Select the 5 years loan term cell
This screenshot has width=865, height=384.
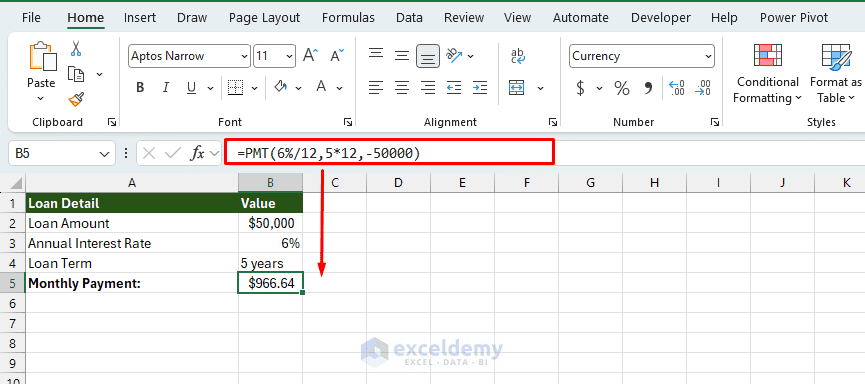[x=270, y=263]
